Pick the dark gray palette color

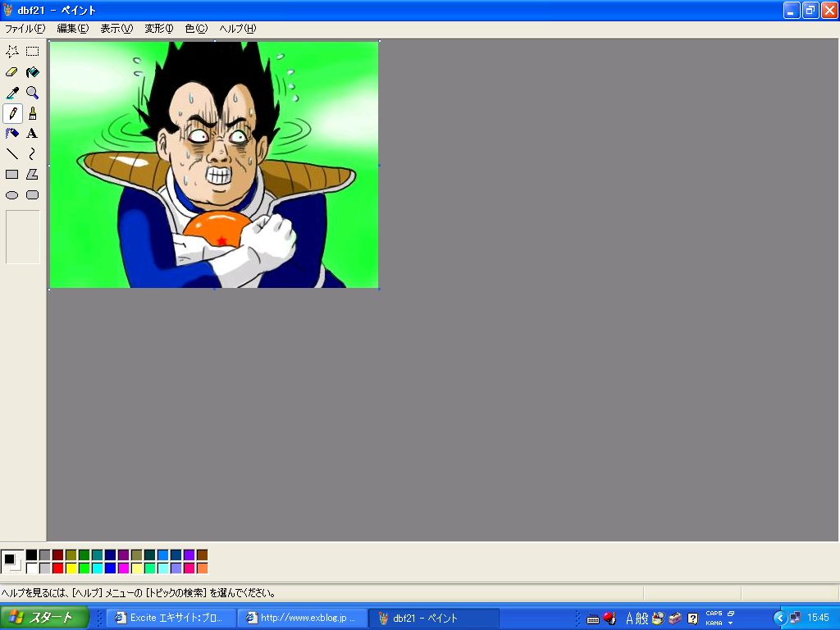click(x=45, y=555)
